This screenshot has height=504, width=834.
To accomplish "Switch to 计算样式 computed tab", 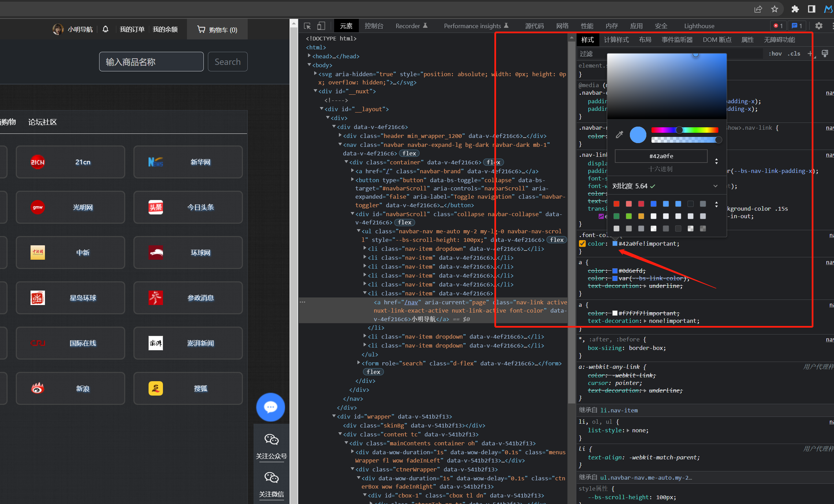I will [x=616, y=40].
